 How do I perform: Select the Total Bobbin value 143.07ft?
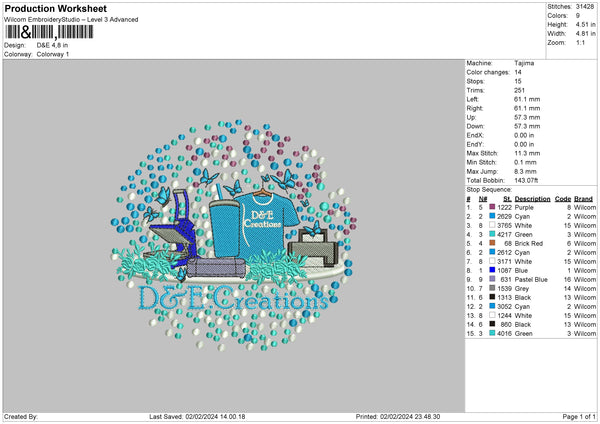(526, 180)
